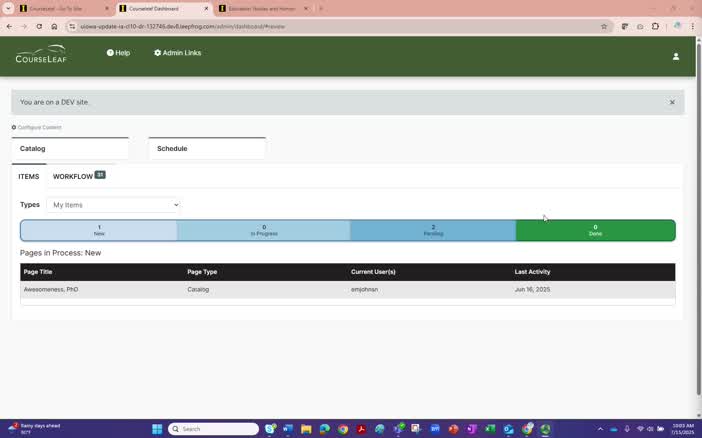702x438 pixels.
Task: Open the Help menu
Action: (x=118, y=53)
